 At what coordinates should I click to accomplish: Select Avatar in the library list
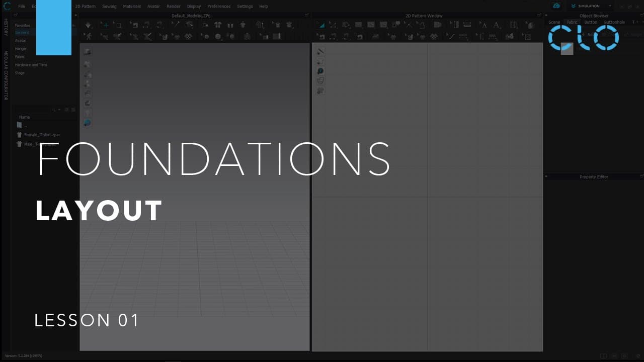[x=21, y=41]
